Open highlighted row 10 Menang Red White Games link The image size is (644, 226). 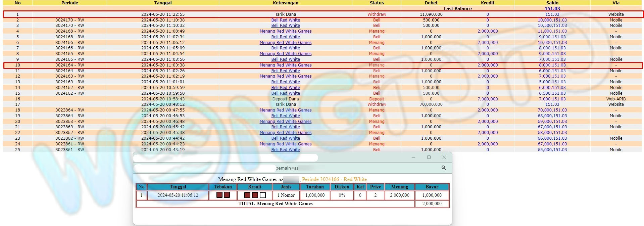[x=285, y=65]
